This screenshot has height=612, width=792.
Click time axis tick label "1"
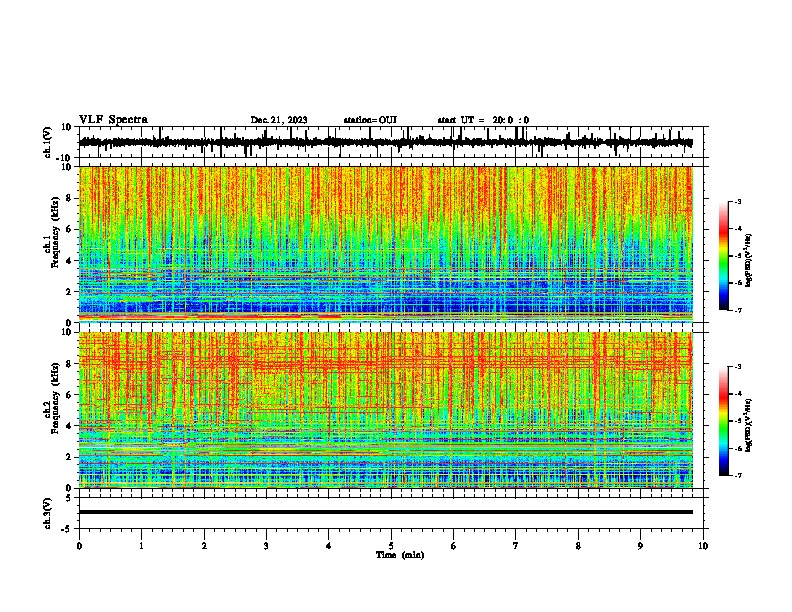tap(142, 545)
